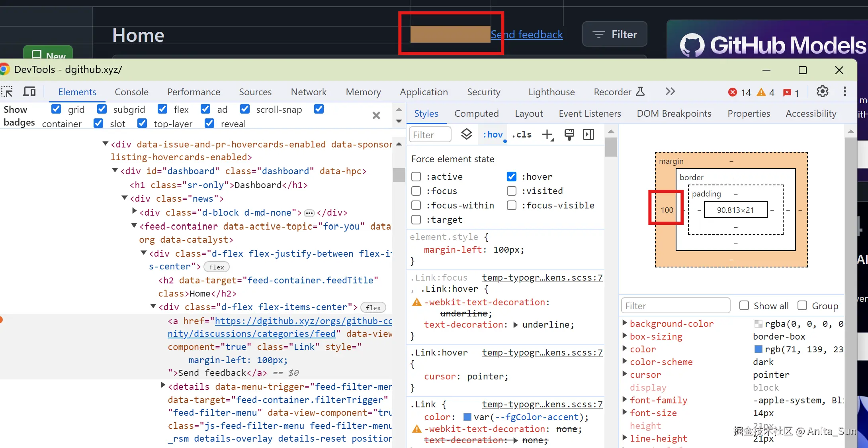Click the new style rule plus icon
Image resolution: width=868 pixels, height=448 pixels.
click(x=548, y=135)
